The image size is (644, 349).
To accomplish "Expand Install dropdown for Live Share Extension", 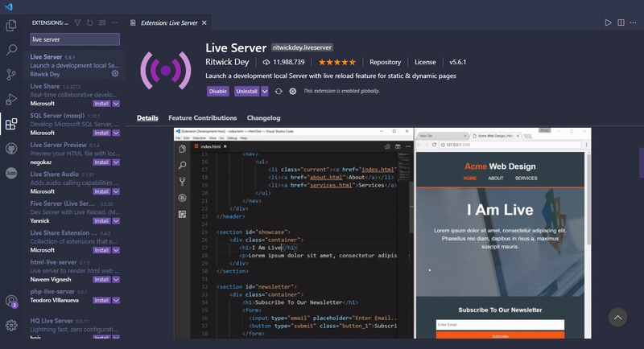I will tap(116, 250).
